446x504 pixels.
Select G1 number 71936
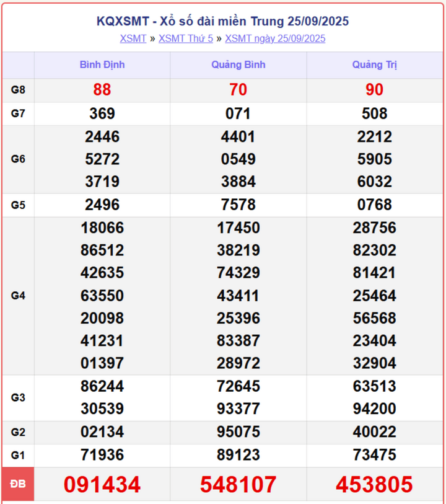pyautogui.click(x=102, y=455)
